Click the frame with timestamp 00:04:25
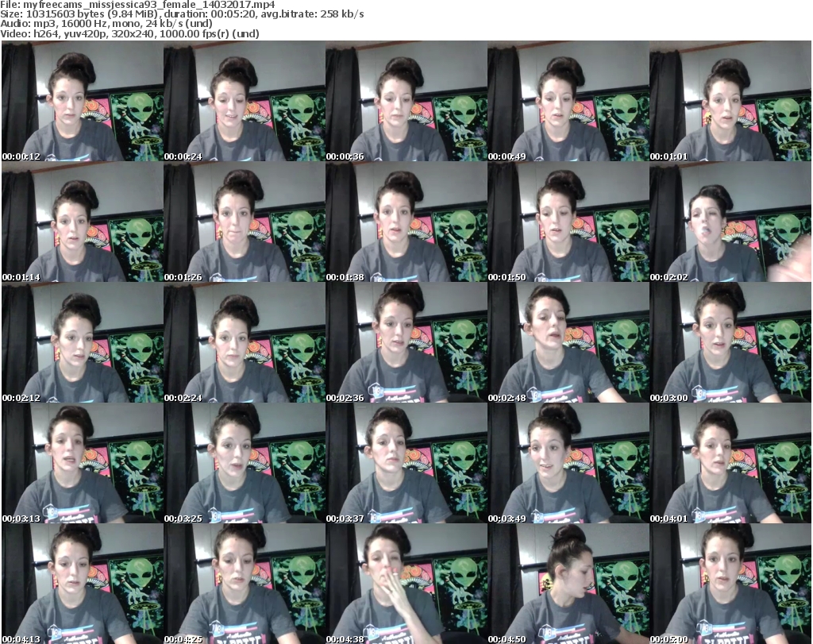 click(x=245, y=584)
